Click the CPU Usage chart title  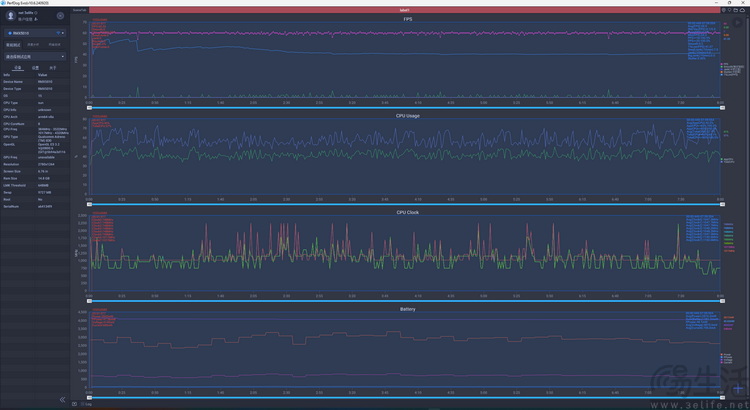pos(408,116)
